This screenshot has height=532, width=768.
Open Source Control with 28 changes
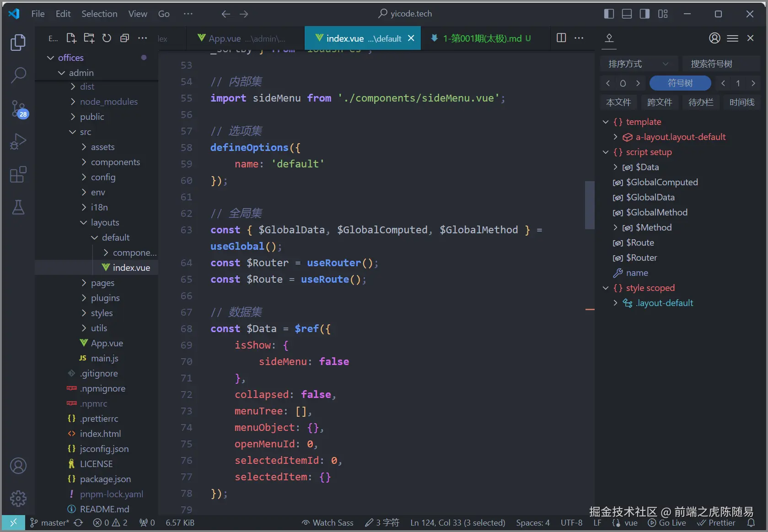(x=18, y=109)
